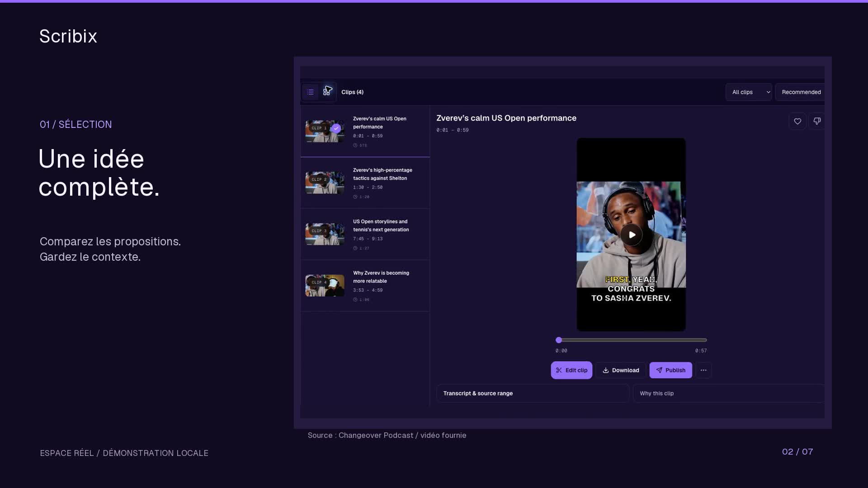This screenshot has width=868, height=488.
Task: Download the selected clip
Action: coord(621,370)
